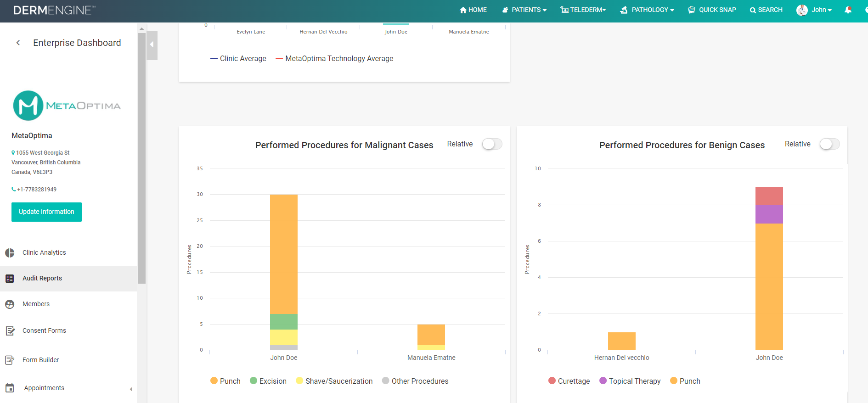Click the Consent Forms pencil icon
Screen dimensions: 868x403
pos(10,331)
